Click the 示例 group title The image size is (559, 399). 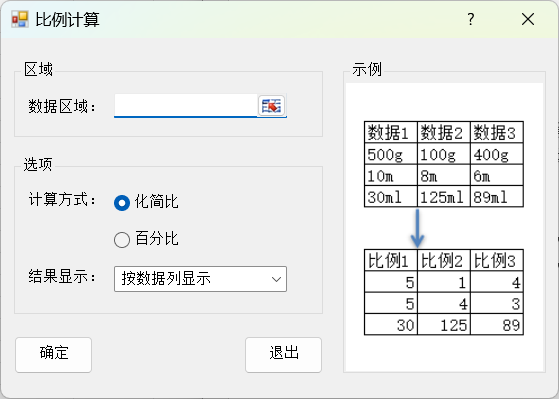367,69
